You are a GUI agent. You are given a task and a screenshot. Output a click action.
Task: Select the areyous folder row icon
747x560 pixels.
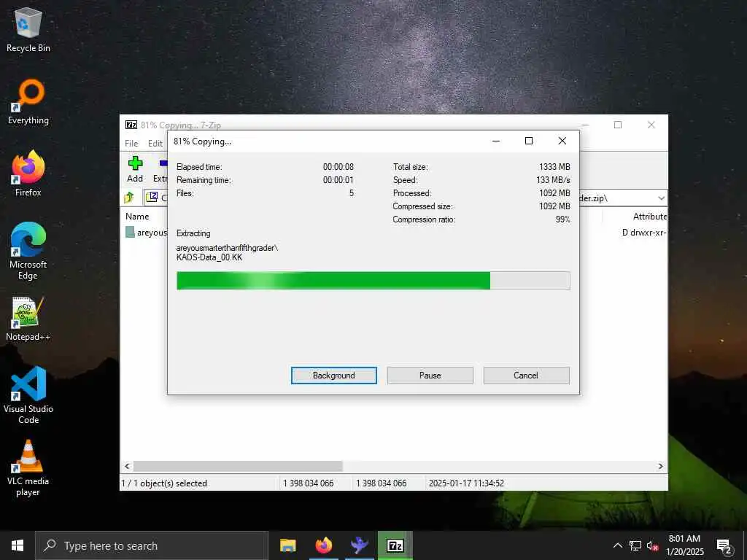130,232
